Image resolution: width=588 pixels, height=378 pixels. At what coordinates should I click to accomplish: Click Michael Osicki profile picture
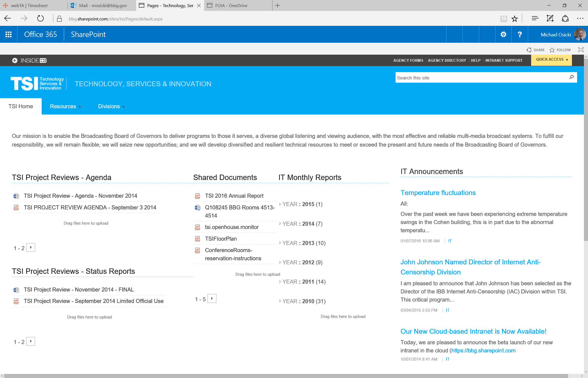coord(580,34)
